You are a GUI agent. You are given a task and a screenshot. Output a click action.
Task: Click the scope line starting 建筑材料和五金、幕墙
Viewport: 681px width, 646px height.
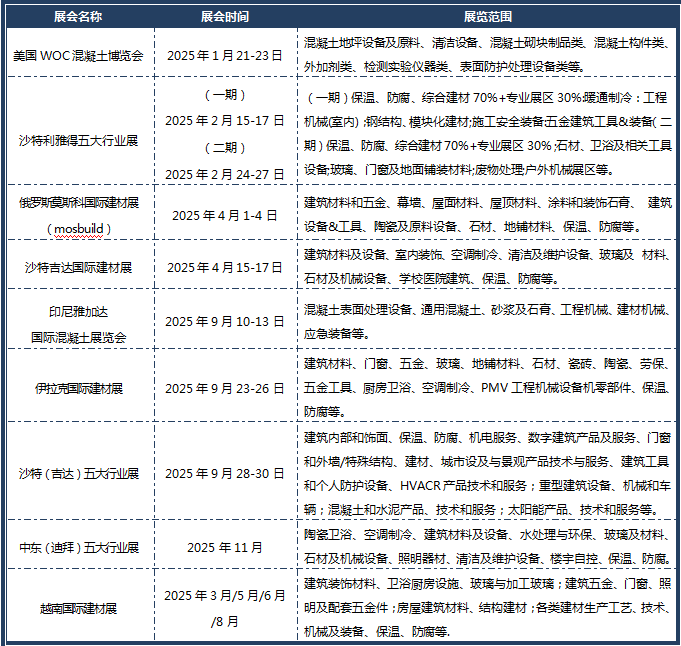point(488,202)
